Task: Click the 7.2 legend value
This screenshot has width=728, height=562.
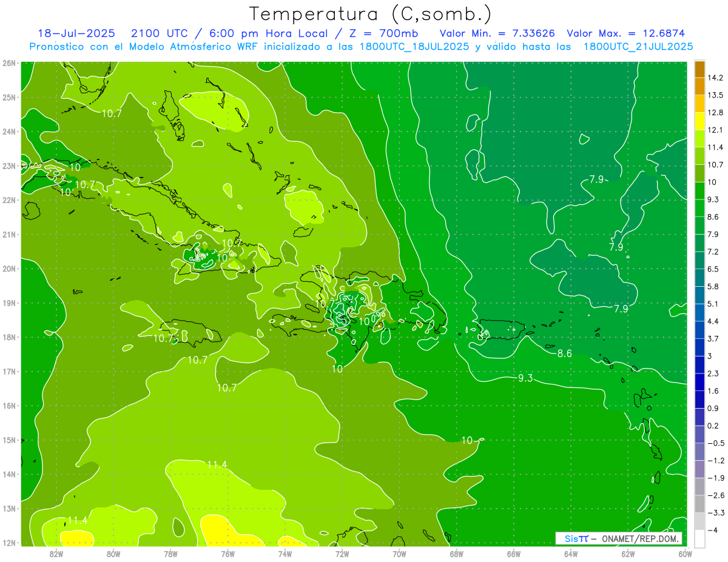Action: [713, 252]
